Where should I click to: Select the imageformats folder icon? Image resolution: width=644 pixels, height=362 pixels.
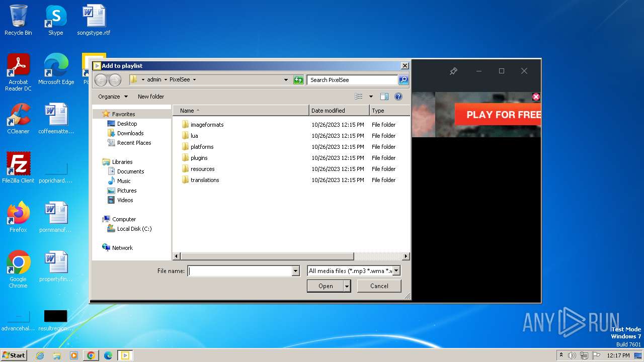(185, 125)
